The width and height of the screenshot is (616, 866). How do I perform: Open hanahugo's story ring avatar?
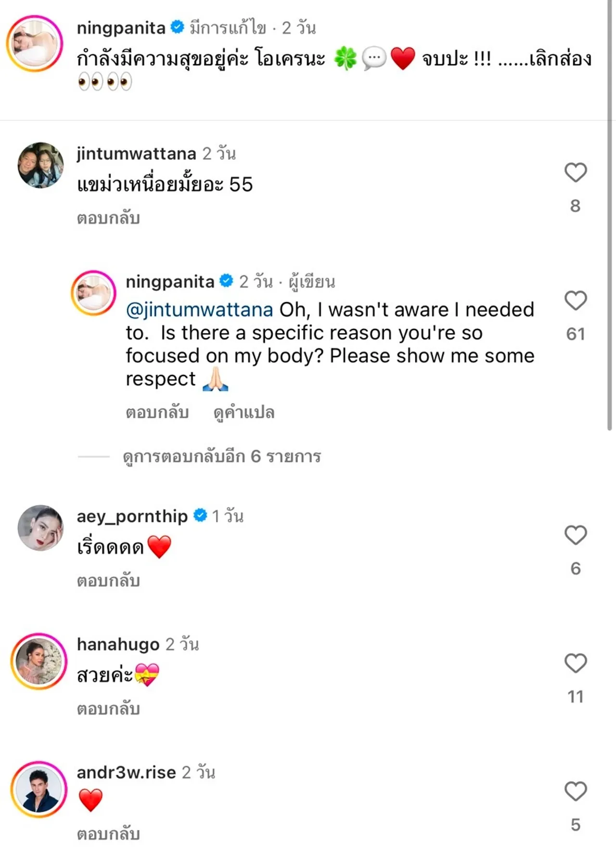click(39, 661)
